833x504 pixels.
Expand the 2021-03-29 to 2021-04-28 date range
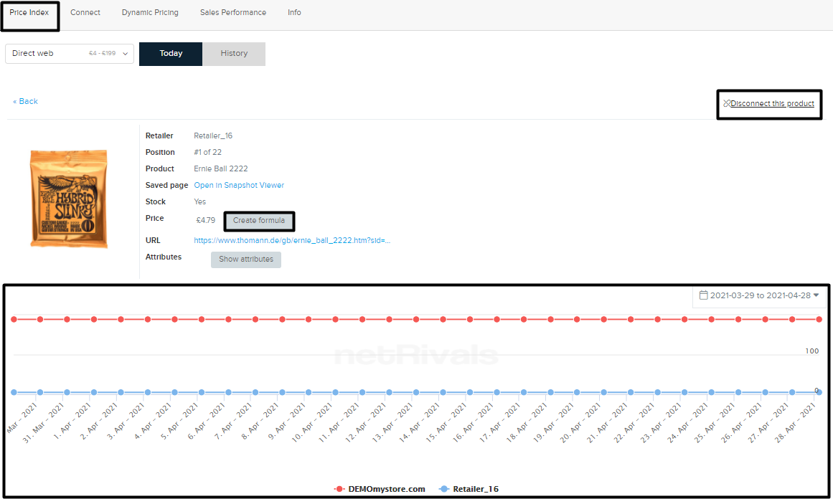pos(760,295)
